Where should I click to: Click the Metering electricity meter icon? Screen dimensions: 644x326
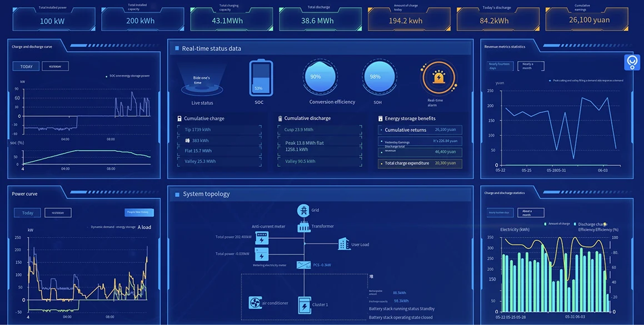pyautogui.click(x=262, y=254)
